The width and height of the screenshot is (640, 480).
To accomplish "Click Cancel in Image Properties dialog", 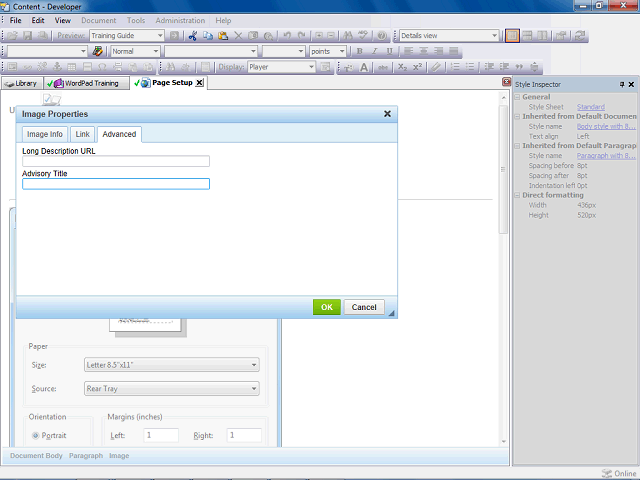I will pos(364,307).
